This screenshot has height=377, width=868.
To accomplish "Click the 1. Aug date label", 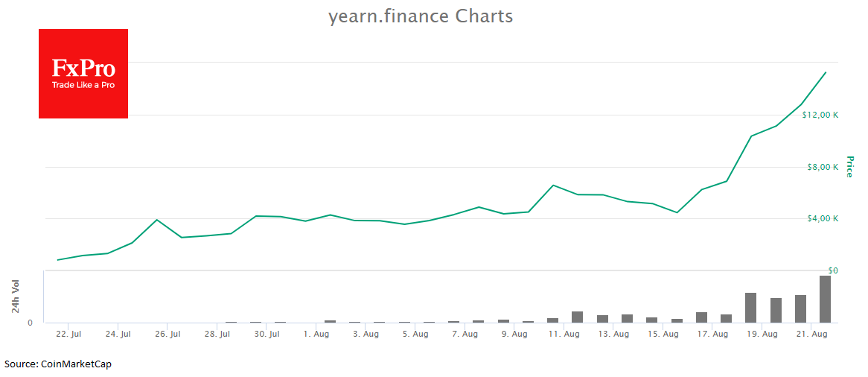I will [316, 335].
